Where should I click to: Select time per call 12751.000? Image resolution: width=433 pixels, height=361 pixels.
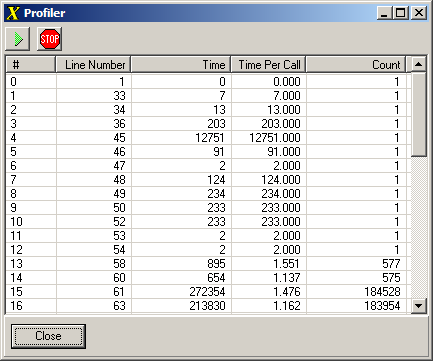tap(275, 138)
